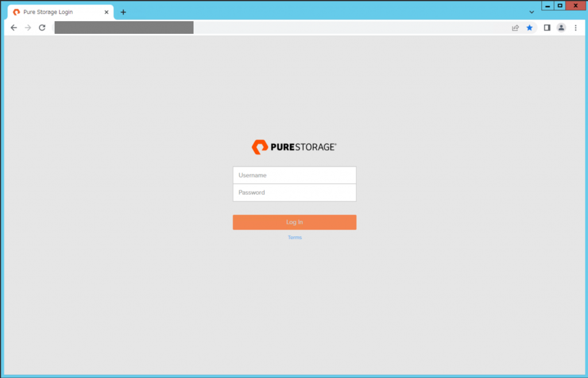The height and width of the screenshot is (378, 588).
Task: Open a new browser tab
Action: (123, 11)
